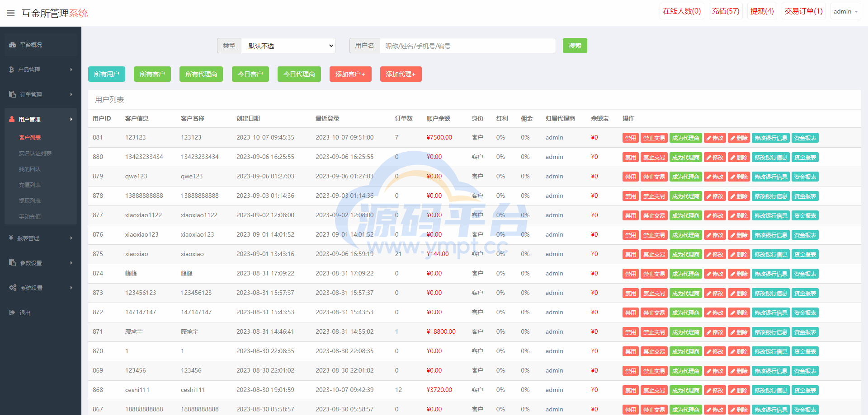Click 资金报表 for user 875
868x415 pixels.
805,254
